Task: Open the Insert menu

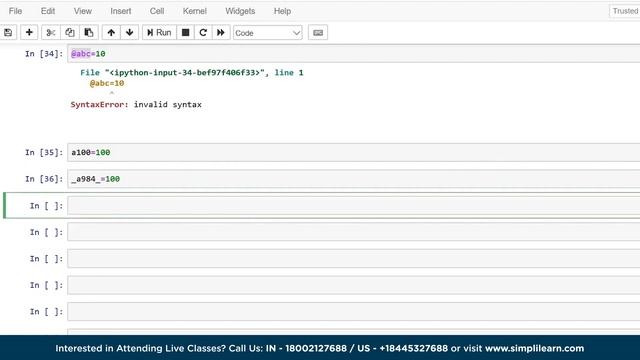Action: (121, 11)
